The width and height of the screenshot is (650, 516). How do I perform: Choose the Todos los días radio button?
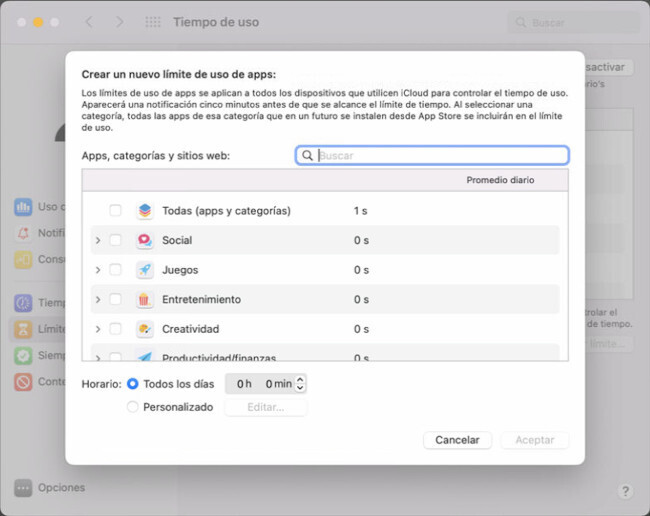(x=133, y=384)
